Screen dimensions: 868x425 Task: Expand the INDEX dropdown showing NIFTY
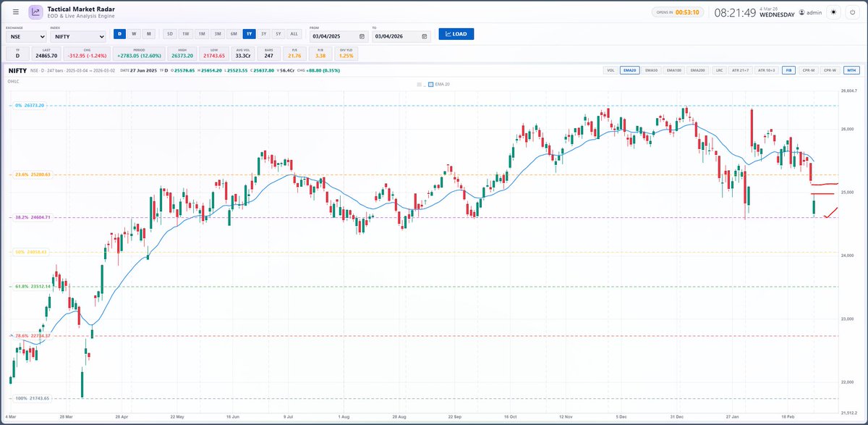[79, 36]
